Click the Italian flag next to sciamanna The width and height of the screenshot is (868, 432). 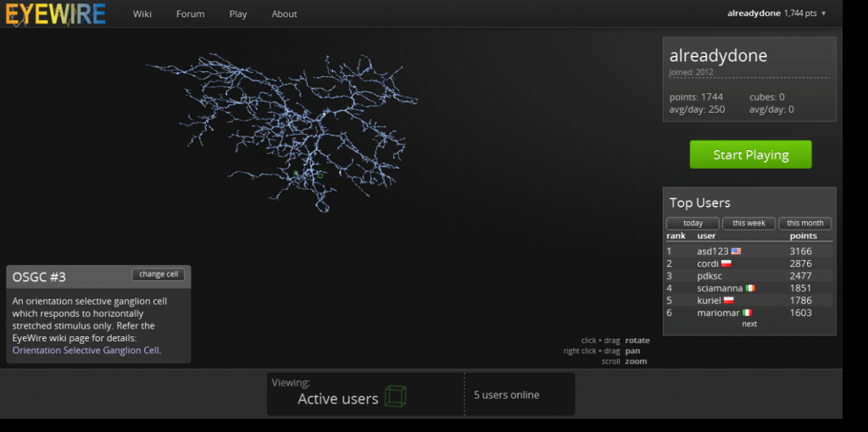pos(748,289)
